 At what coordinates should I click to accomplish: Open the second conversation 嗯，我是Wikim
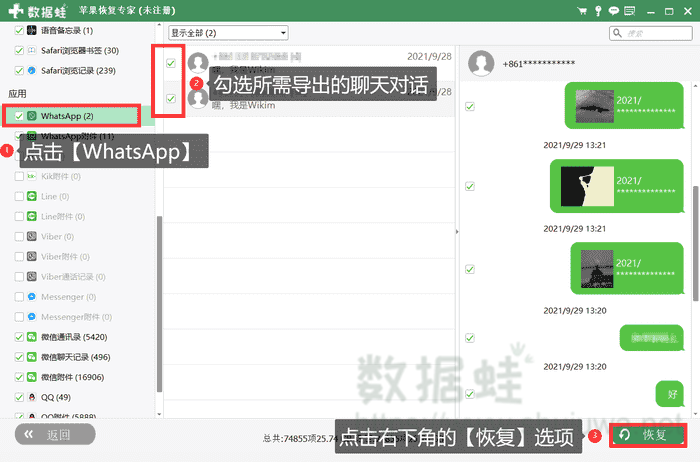(x=309, y=99)
